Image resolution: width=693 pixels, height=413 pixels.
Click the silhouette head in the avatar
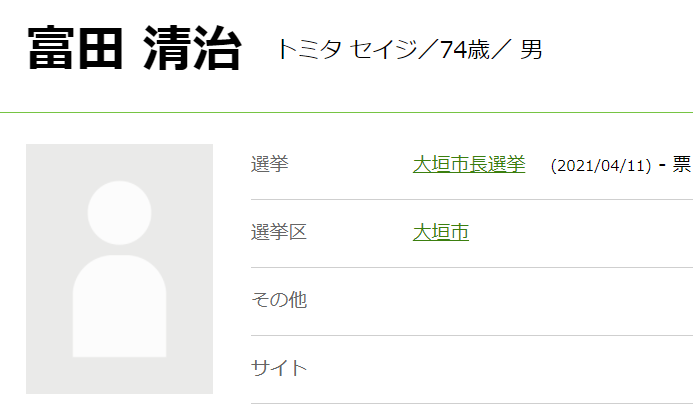119,213
